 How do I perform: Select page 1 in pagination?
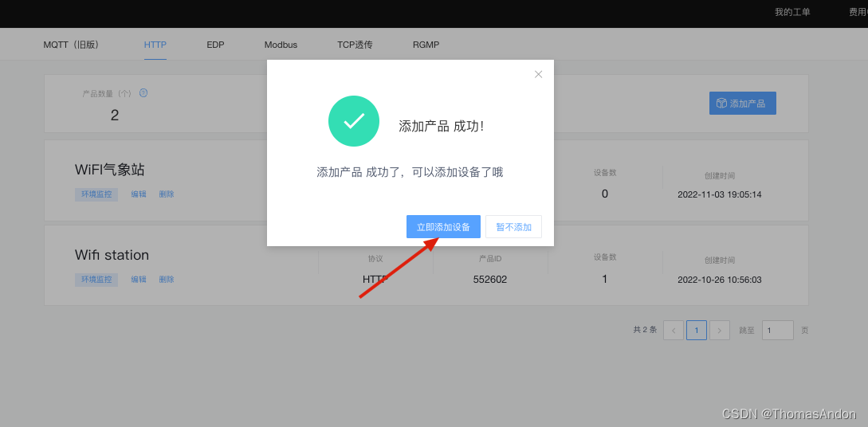tap(697, 330)
